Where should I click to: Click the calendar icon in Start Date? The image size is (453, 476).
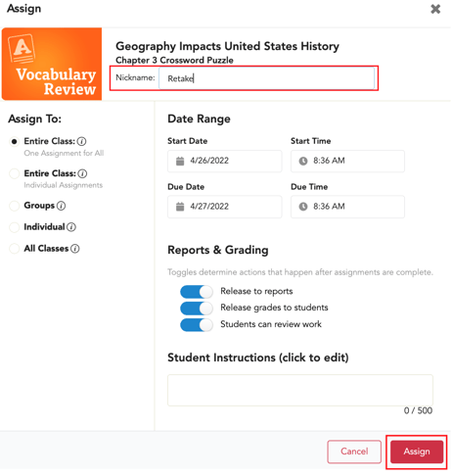[180, 161]
